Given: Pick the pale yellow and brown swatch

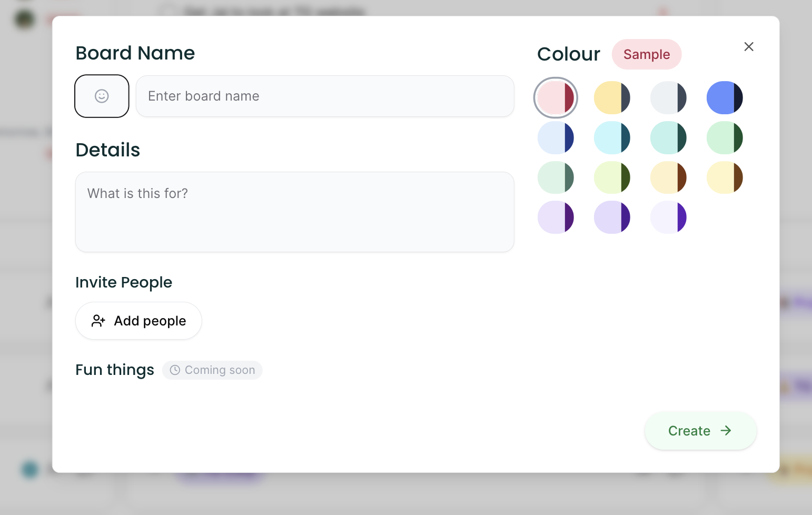Looking at the screenshot, I should point(725,177).
